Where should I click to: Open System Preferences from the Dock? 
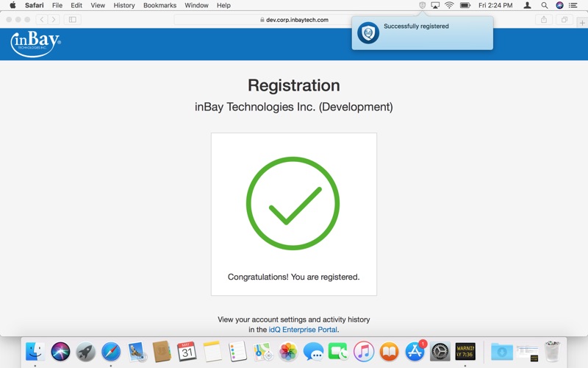pos(440,353)
